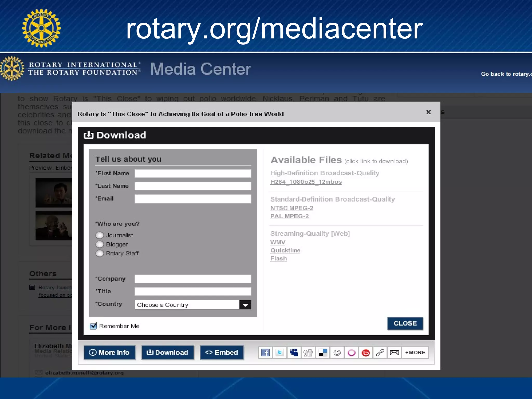This screenshot has height=399, width=532.
Task: Copy link using chain icon
Action: click(x=380, y=353)
